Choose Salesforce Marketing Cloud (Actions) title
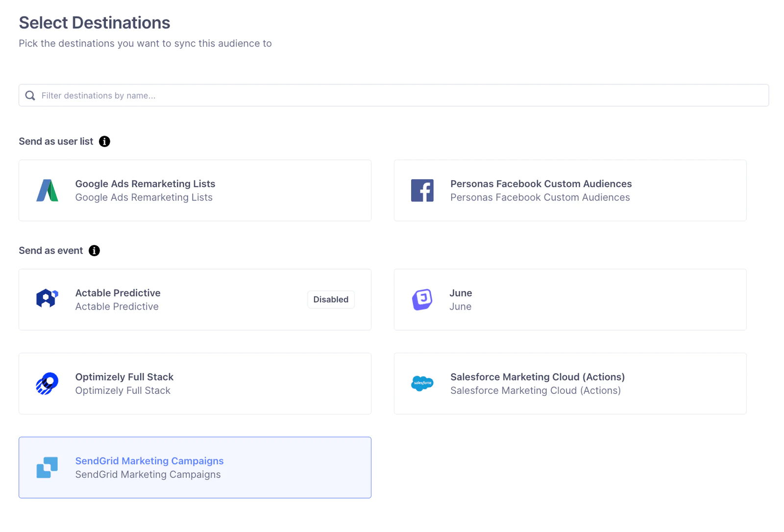784x532 pixels. (538, 377)
